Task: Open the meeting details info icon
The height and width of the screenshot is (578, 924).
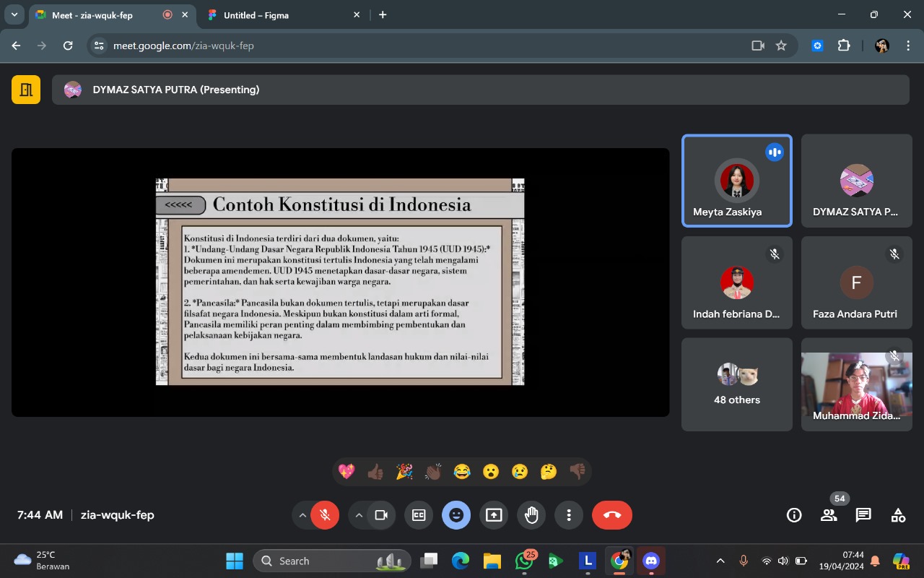Action: point(794,515)
